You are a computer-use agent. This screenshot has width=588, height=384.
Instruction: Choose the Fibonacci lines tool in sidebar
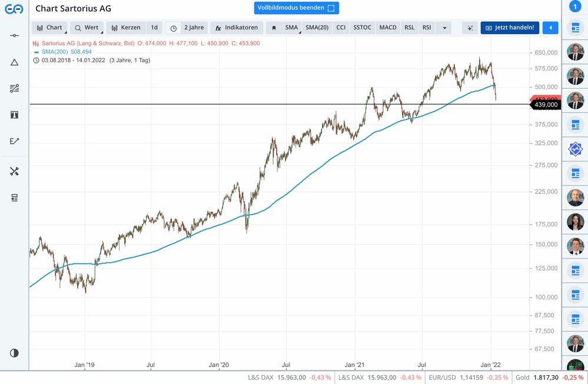[14, 88]
